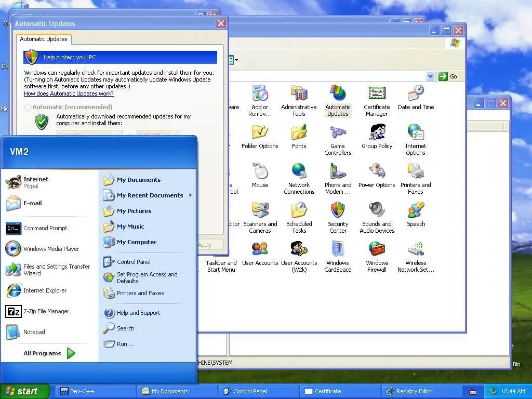Viewport: 532px width, 399px height.
Task: Close the Automatic Updates dialog
Action: (221, 23)
